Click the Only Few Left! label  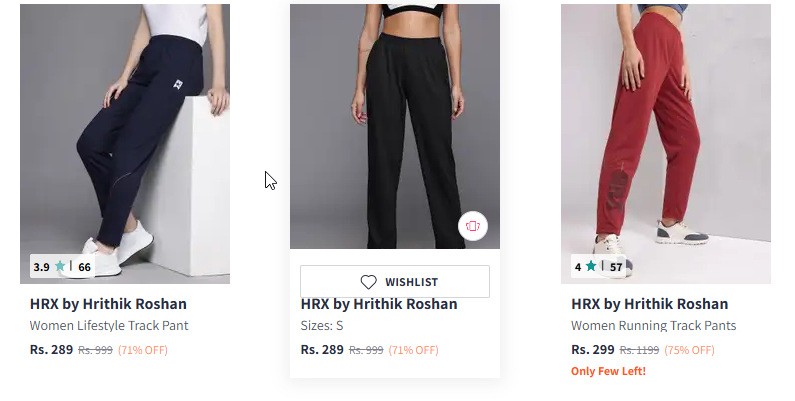click(x=608, y=372)
